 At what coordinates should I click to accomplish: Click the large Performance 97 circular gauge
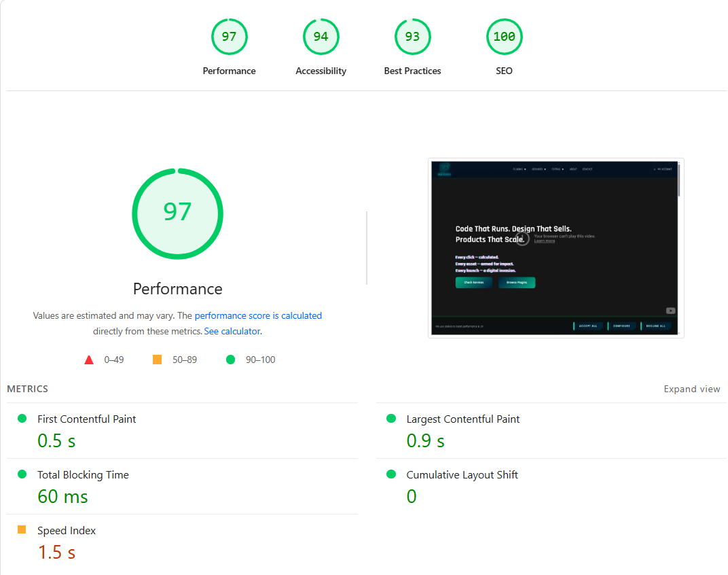tap(177, 213)
